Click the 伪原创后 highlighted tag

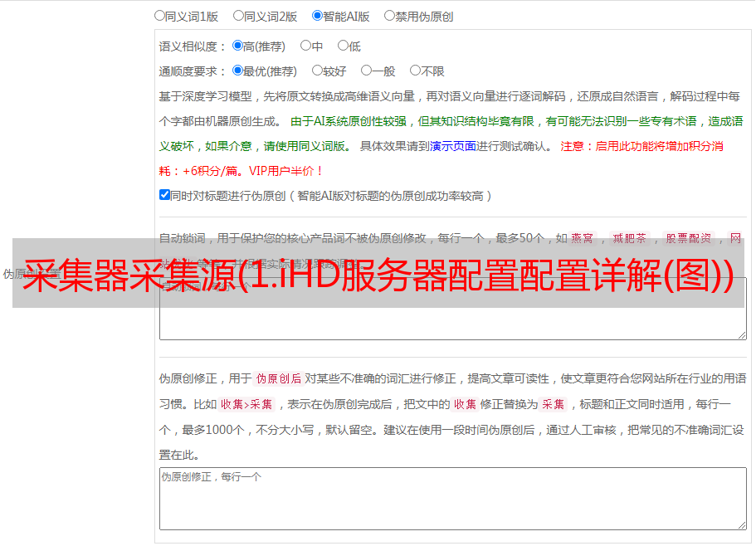(x=278, y=378)
